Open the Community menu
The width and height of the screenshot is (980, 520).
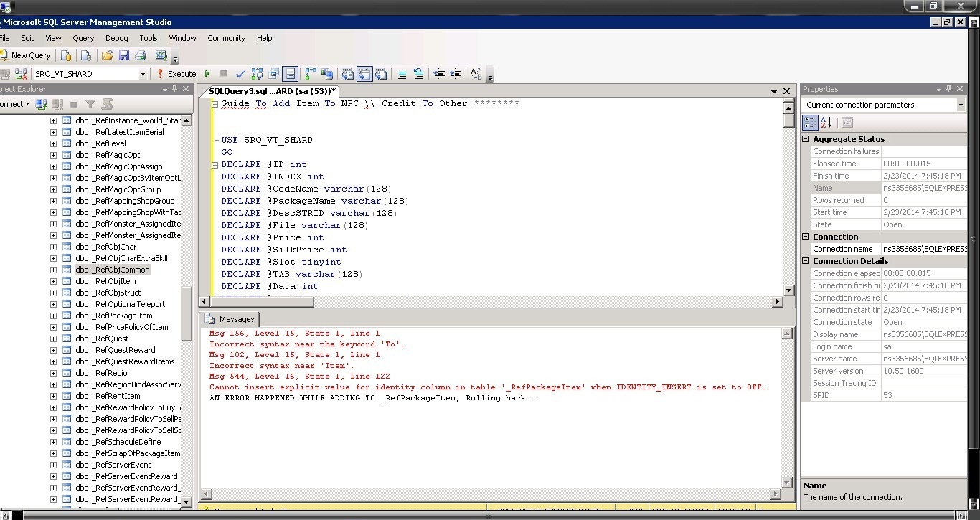[x=227, y=38]
